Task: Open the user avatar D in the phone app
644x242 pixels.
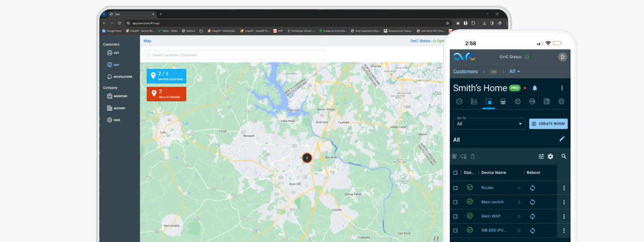Action: pyautogui.click(x=562, y=57)
